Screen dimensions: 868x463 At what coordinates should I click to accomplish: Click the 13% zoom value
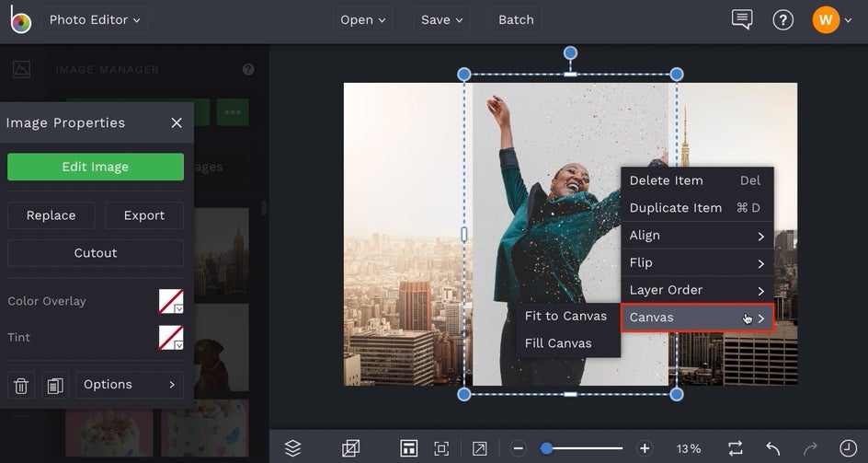689,448
